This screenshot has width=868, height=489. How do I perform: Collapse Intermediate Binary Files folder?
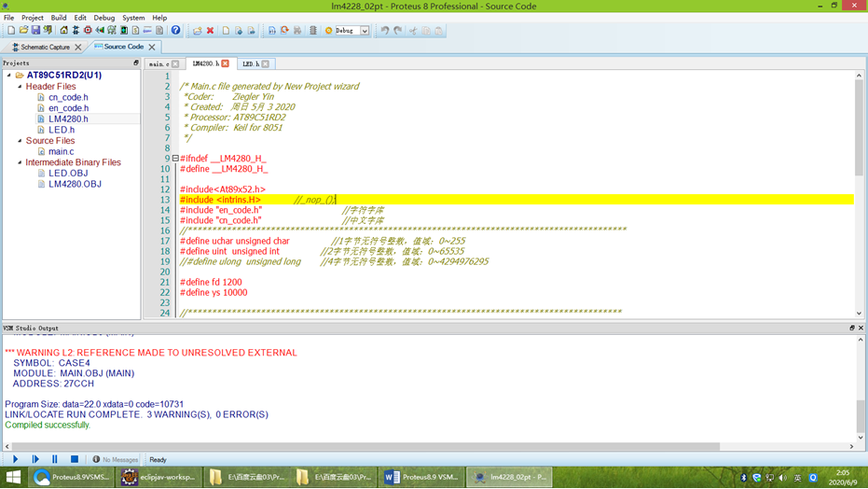[x=20, y=162]
